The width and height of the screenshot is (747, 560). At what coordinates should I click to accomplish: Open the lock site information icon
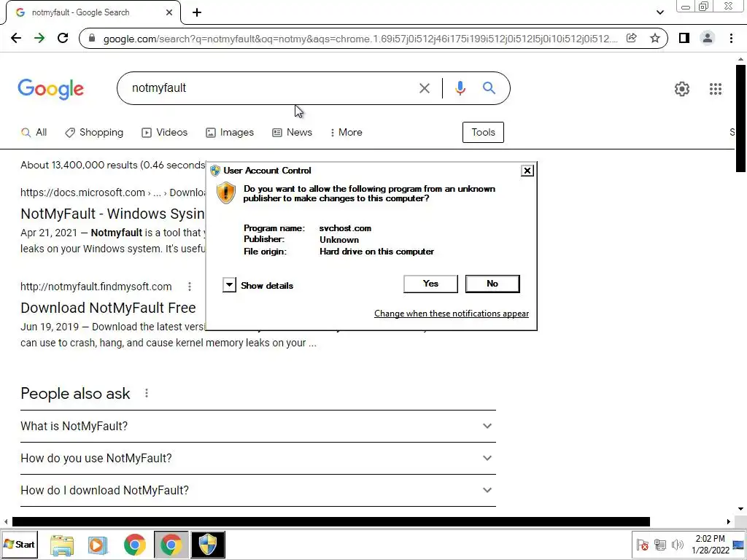tap(93, 38)
